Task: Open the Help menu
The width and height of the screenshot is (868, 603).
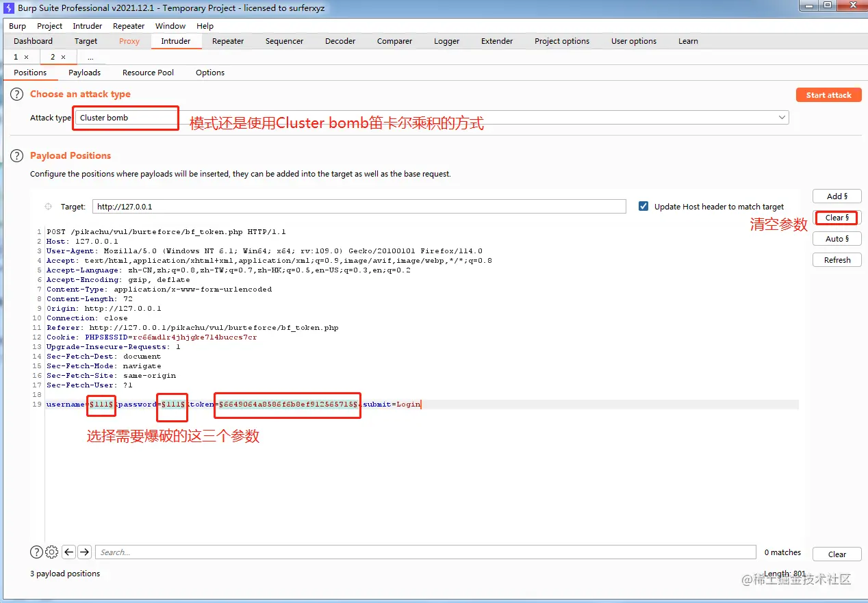Action: [x=205, y=26]
